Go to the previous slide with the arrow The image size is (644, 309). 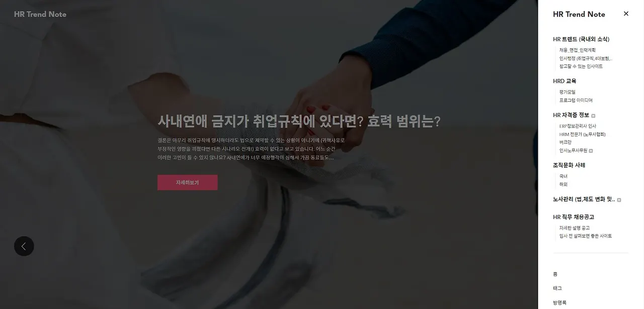[x=24, y=246]
